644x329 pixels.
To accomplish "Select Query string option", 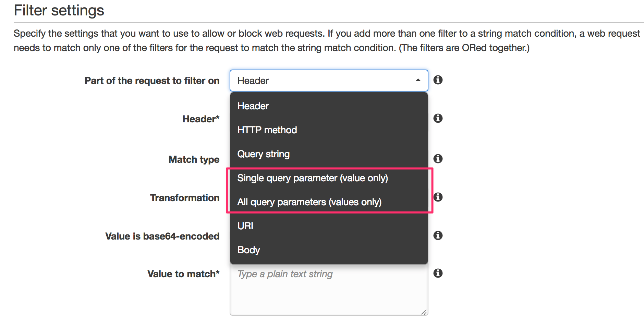I will tap(263, 154).
